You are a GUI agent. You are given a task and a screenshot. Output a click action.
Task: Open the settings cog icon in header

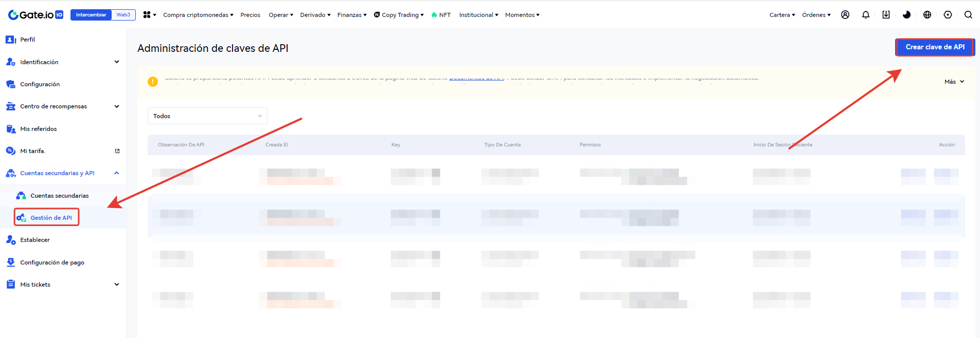coord(948,15)
